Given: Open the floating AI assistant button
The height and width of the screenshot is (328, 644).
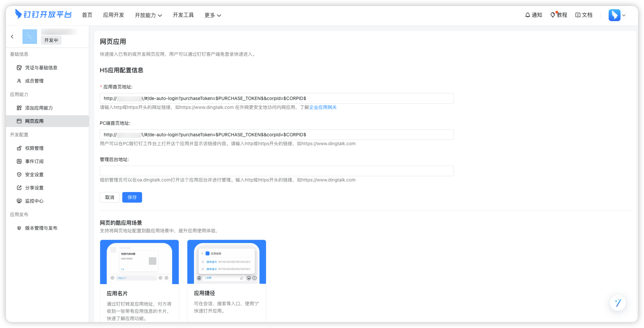Looking at the screenshot, I should tap(618, 303).
